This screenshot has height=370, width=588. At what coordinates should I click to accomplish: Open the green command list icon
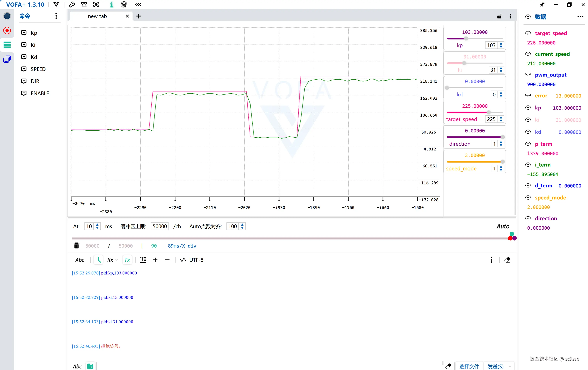[x=7, y=45]
